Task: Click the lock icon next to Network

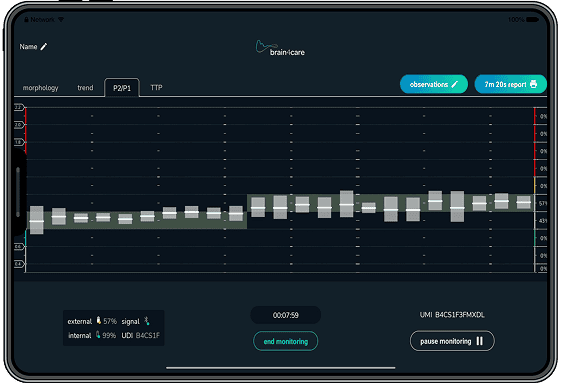Action: point(26,19)
